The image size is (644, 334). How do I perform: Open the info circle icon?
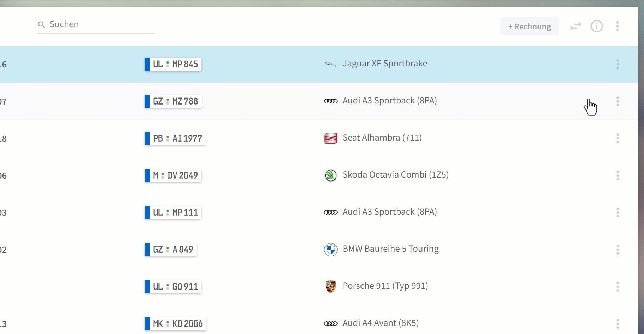tap(597, 26)
